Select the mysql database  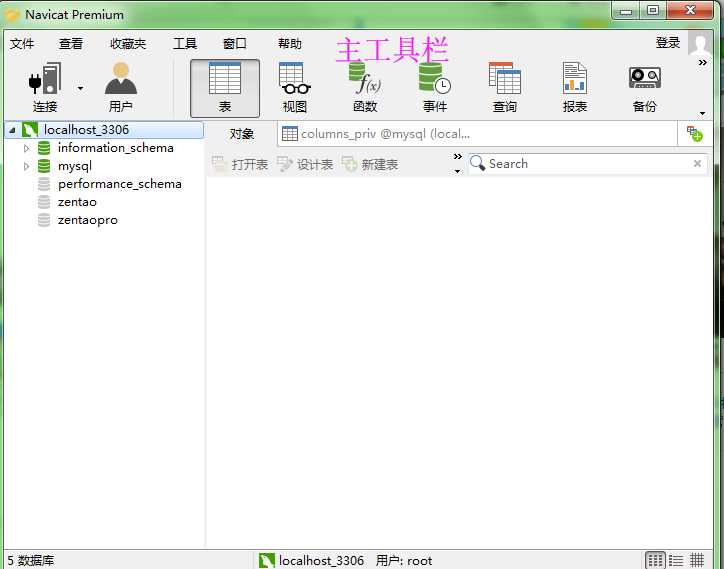tap(75, 166)
